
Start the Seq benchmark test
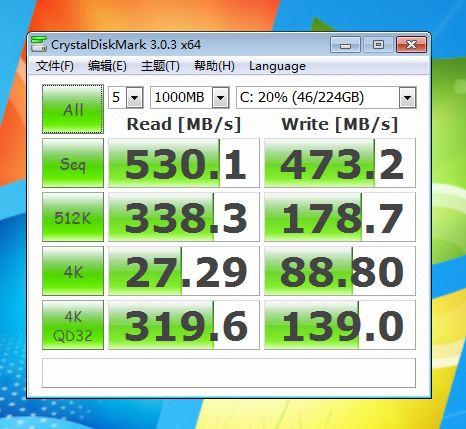click(x=73, y=163)
